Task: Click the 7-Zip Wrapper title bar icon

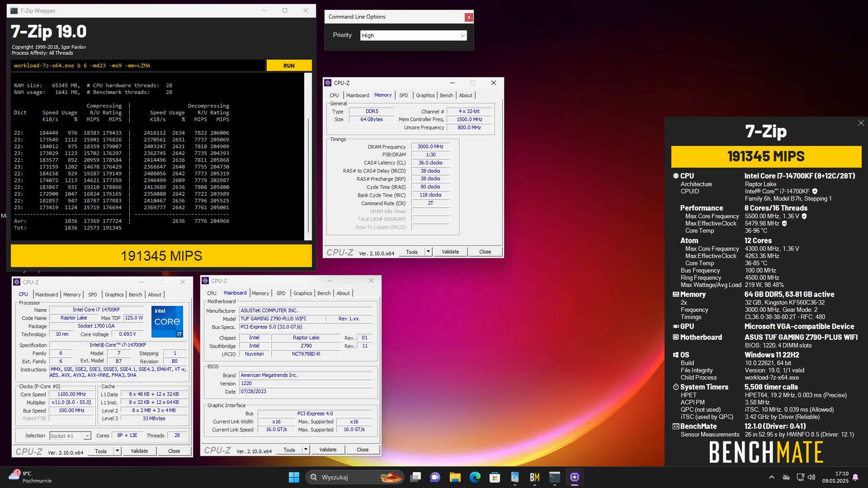Action: coord(14,10)
